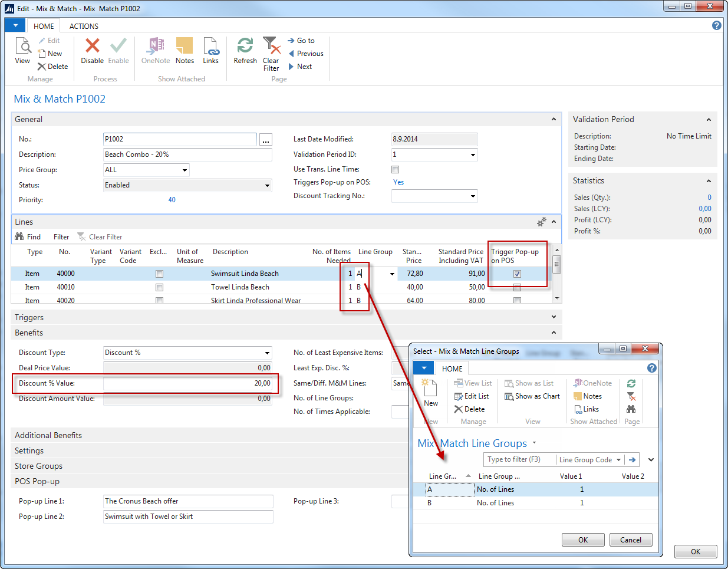Toggle Excl. checkbox for Towel Linda Beach
Image resolution: width=728 pixels, height=569 pixels.
click(x=159, y=287)
